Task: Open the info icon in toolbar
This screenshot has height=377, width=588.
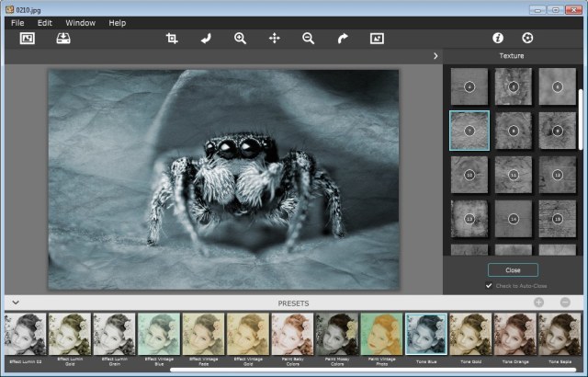Action: [498, 39]
